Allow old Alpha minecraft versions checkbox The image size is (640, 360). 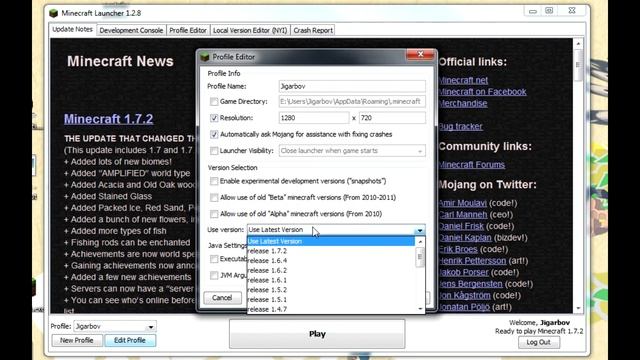(214, 214)
